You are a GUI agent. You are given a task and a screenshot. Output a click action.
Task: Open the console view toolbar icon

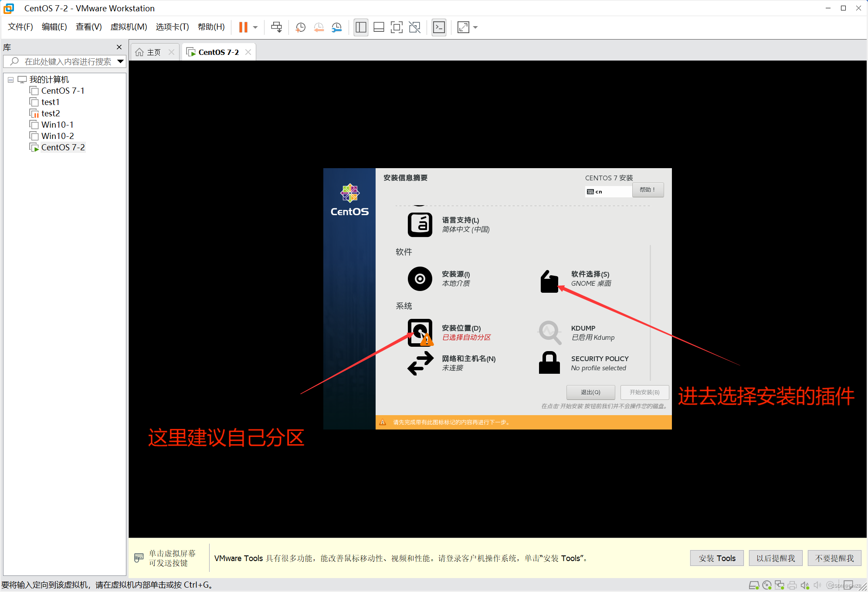pyautogui.click(x=439, y=27)
